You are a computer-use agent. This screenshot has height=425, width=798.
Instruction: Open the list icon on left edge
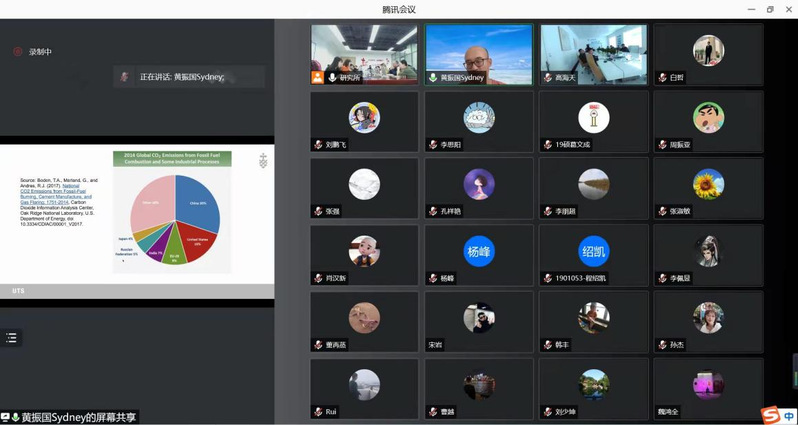(11, 338)
